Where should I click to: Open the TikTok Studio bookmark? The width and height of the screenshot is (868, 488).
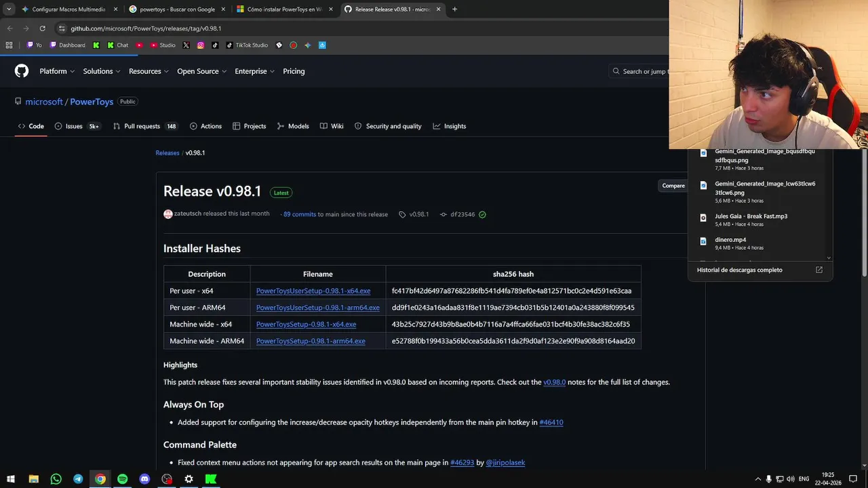[x=247, y=45]
